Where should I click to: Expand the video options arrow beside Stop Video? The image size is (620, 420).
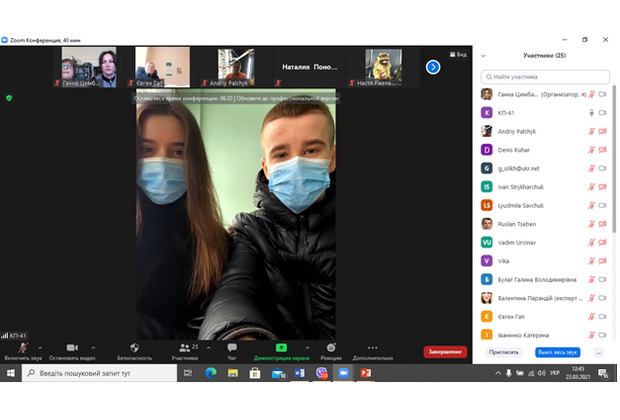coord(95,346)
